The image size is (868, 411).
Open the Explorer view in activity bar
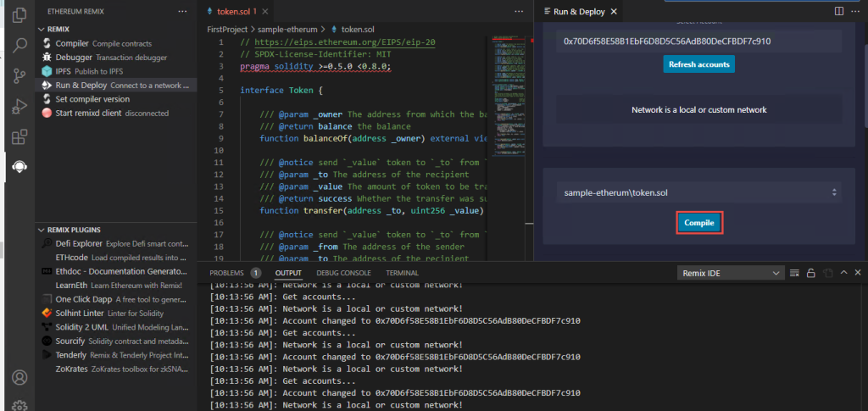pos(19,14)
